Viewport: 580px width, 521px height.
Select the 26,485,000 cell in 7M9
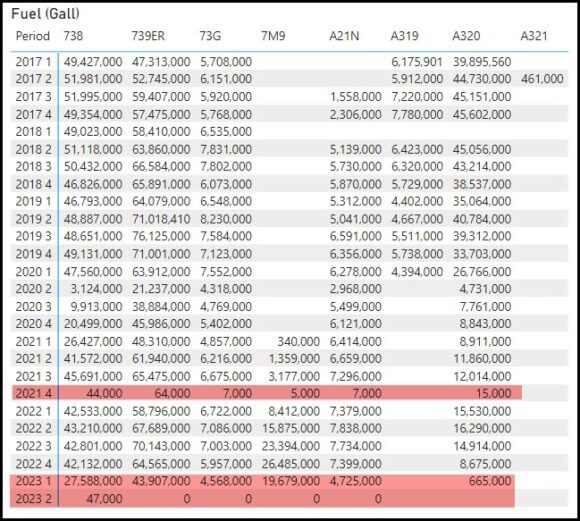click(x=291, y=464)
